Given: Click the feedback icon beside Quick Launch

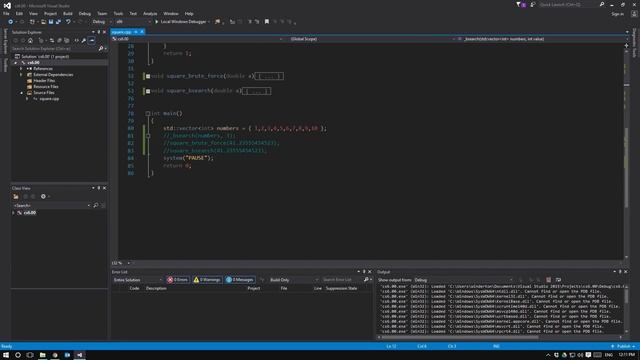Looking at the screenshot, I should click(533, 4).
